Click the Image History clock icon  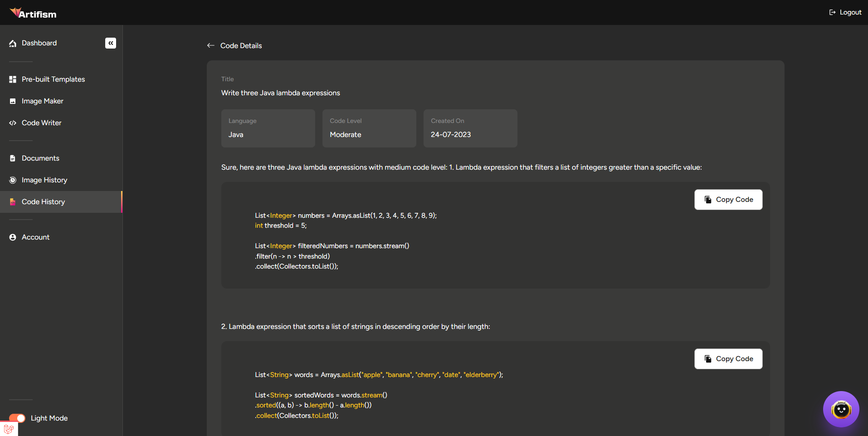pyautogui.click(x=13, y=180)
